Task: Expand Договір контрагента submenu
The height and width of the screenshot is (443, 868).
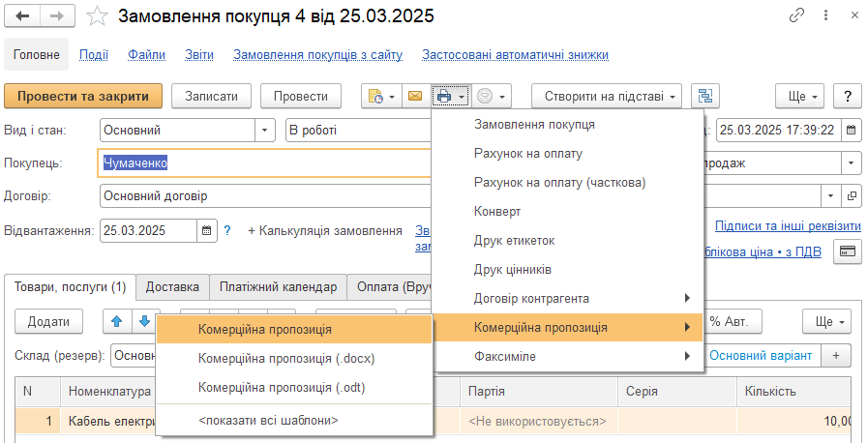Action: pyautogui.click(x=567, y=299)
